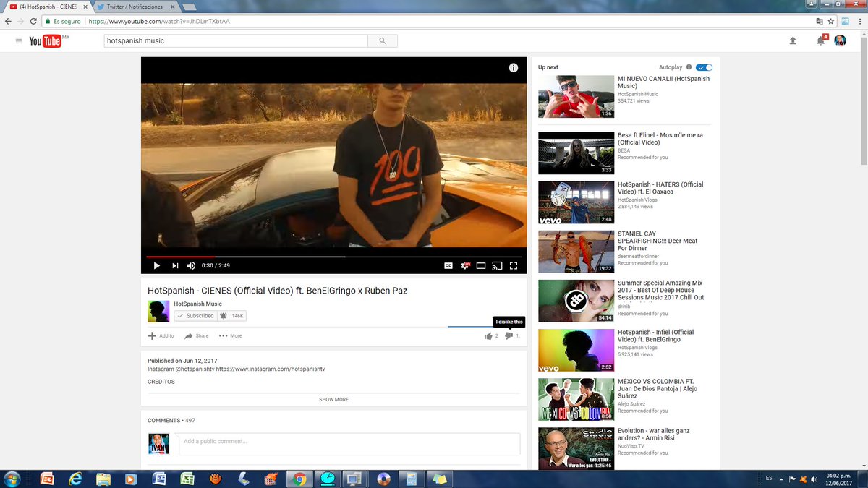The width and height of the screenshot is (868, 488).
Task: Toggle Autoplay switch
Action: (705, 67)
